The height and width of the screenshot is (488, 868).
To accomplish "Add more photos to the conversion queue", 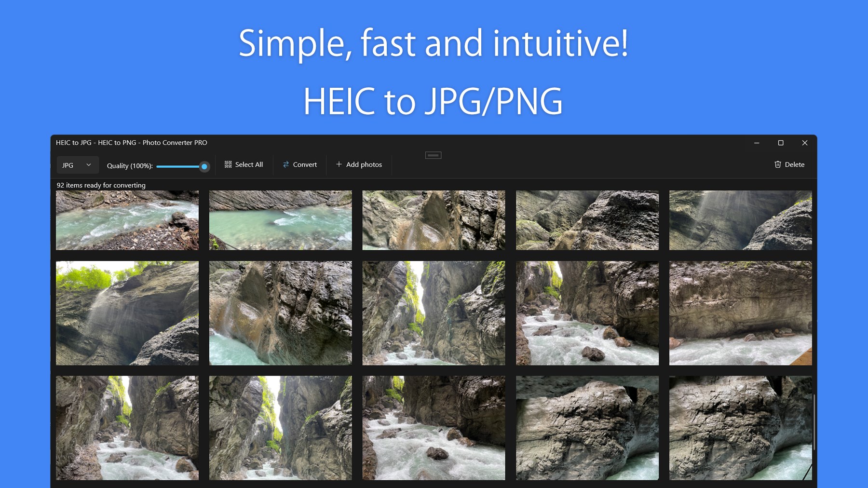I will pyautogui.click(x=359, y=164).
